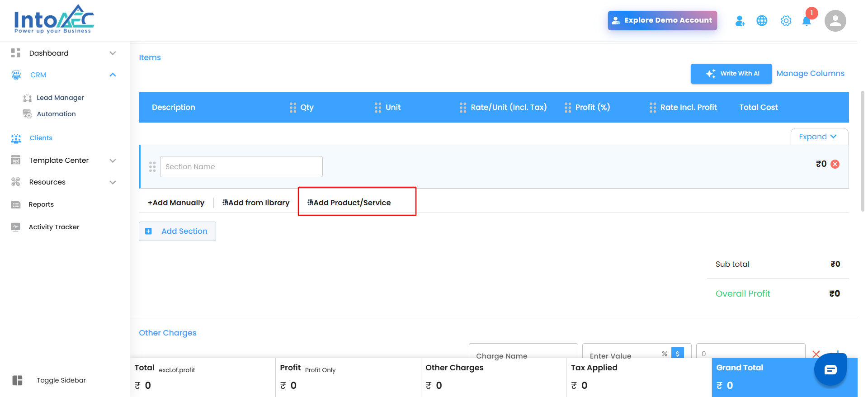868x397 pixels.
Task: Switch charge value to currency amount
Action: 678,353
